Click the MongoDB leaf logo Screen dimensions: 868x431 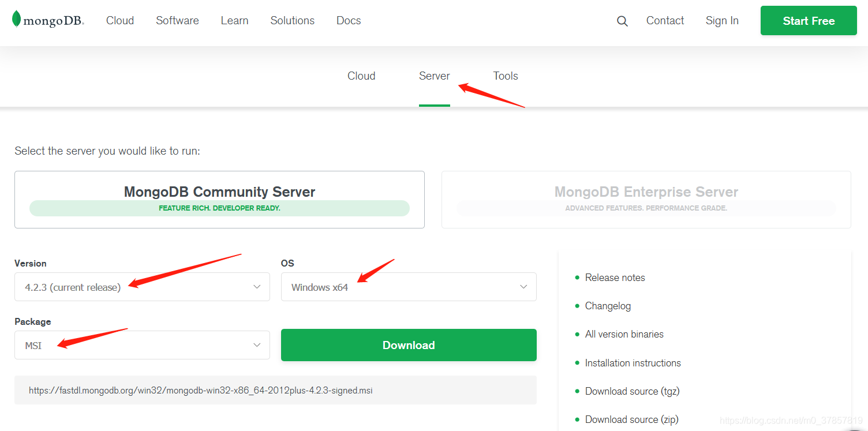point(48,20)
